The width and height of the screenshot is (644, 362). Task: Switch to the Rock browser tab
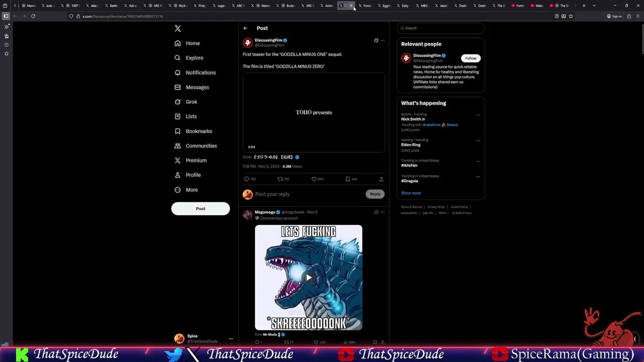click(182, 6)
